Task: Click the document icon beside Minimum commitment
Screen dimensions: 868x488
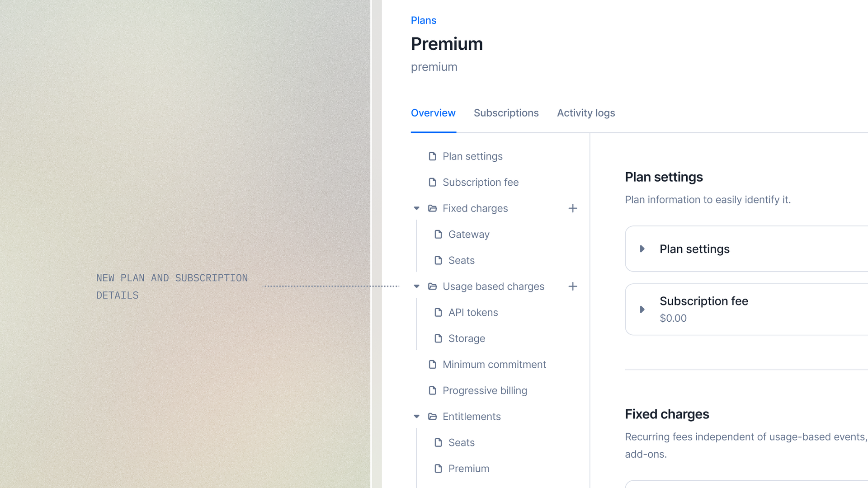Action: click(x=432, y=364)
